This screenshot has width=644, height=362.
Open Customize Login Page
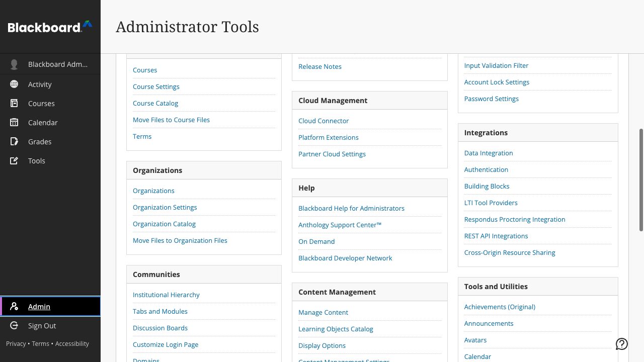tap(166, 344)
